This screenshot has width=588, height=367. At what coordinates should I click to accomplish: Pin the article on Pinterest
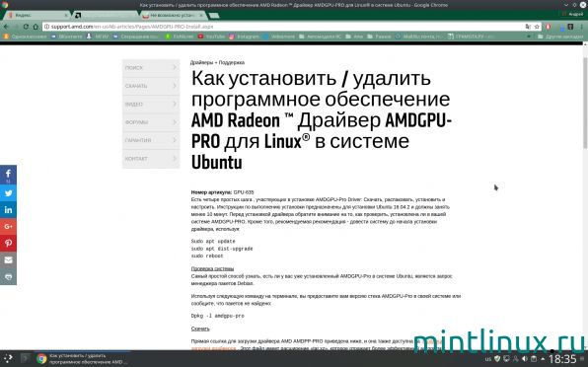click(x=8, y=243)
